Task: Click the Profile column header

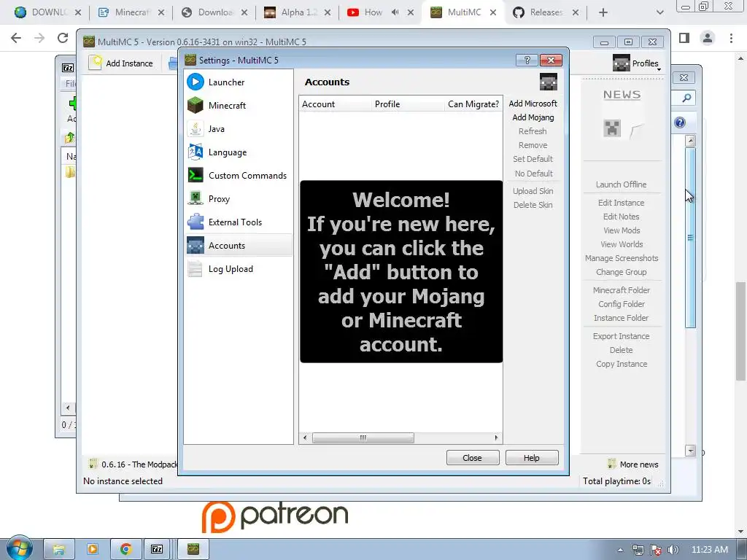Action: [408, 104]
